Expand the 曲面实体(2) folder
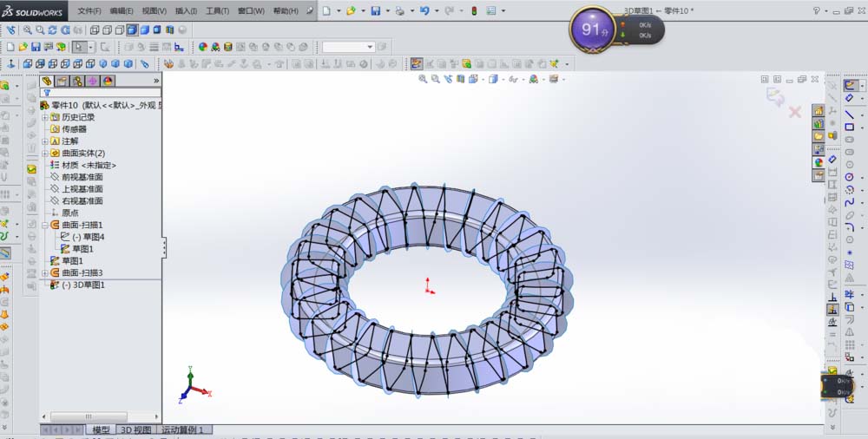The width and height of the screenshot is (868, 439). pos(45,154)
